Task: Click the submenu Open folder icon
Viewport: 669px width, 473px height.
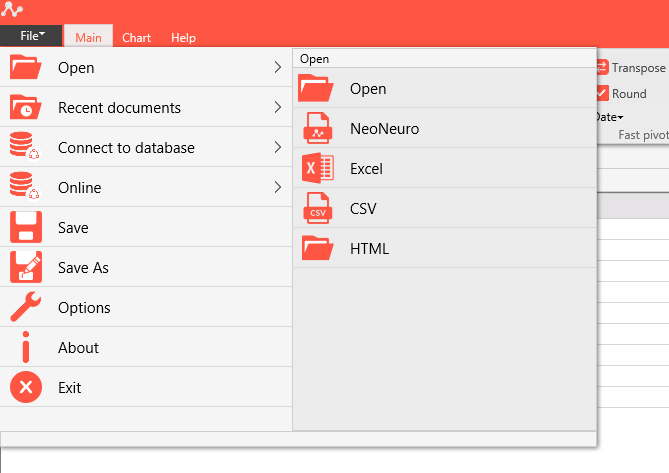Action: 315,88
